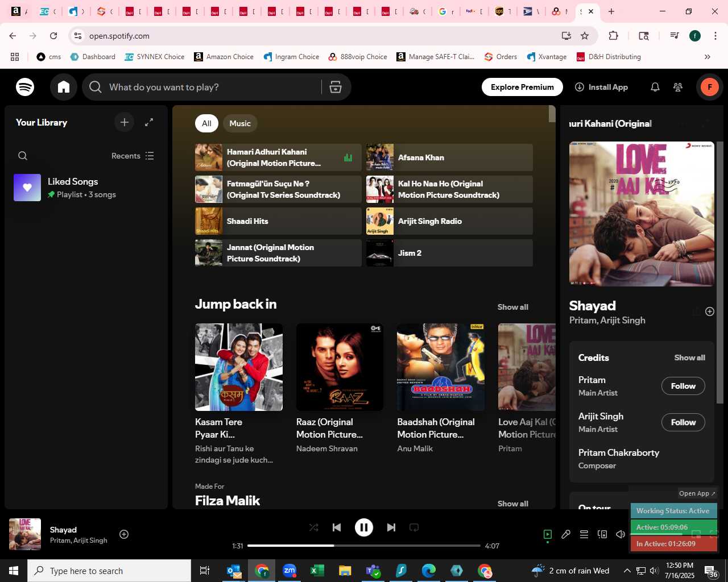Open the notifications bell
The image size is (728, 582).
click(x=655, y=87)
